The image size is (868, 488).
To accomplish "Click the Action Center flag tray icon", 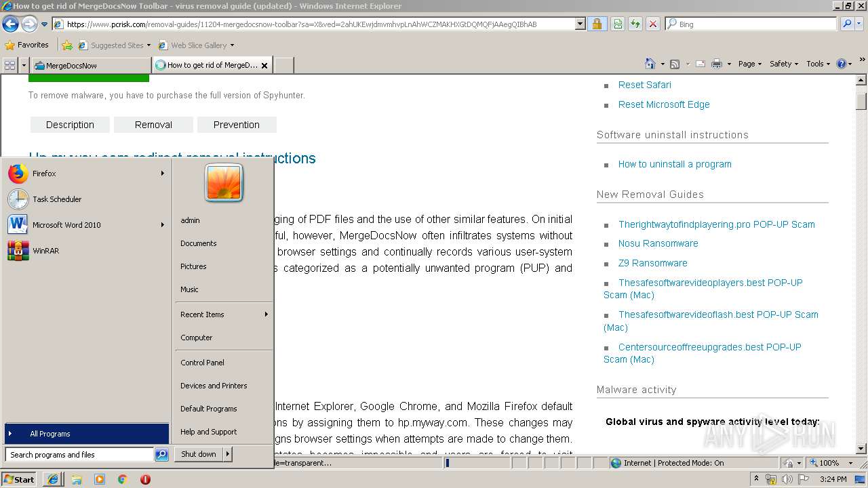I will pos(804,479).
